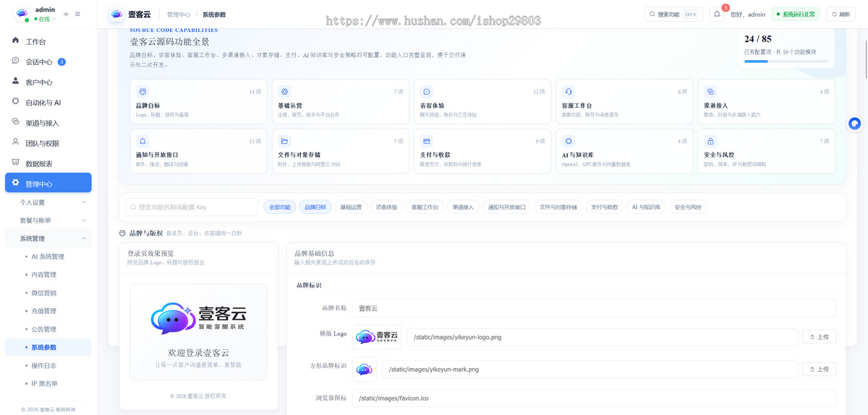Click the 支付与收款 card icon
The width and height of the screenshot is (868, 415).
tap(427, 141)
